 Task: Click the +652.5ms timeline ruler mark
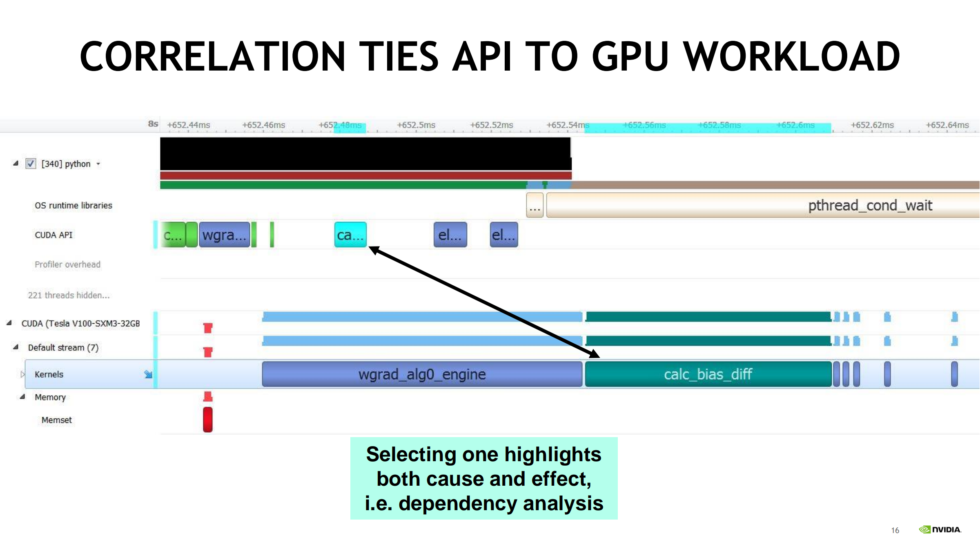click(416, 125)
